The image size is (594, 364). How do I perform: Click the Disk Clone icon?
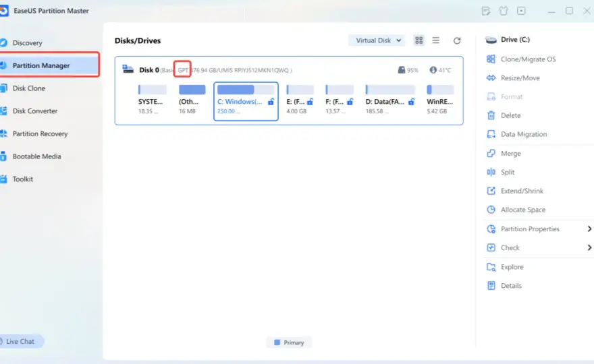pyautogui.click(x=3, y=88)
